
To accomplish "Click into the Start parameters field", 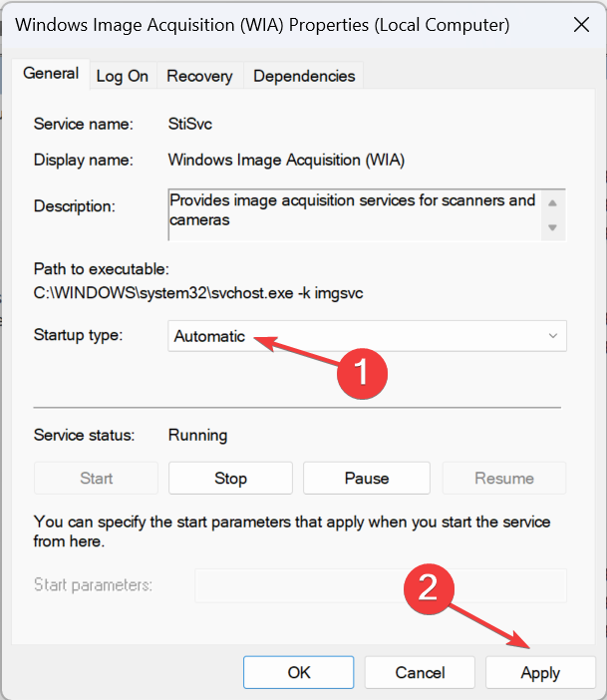I will click(380, 585).
